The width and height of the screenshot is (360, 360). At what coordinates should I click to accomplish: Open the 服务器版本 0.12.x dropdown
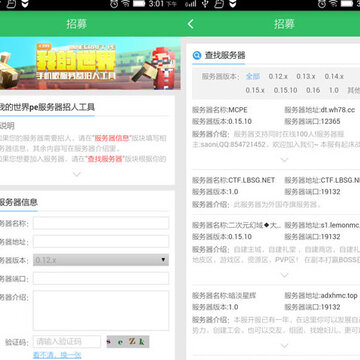point(101,260)
